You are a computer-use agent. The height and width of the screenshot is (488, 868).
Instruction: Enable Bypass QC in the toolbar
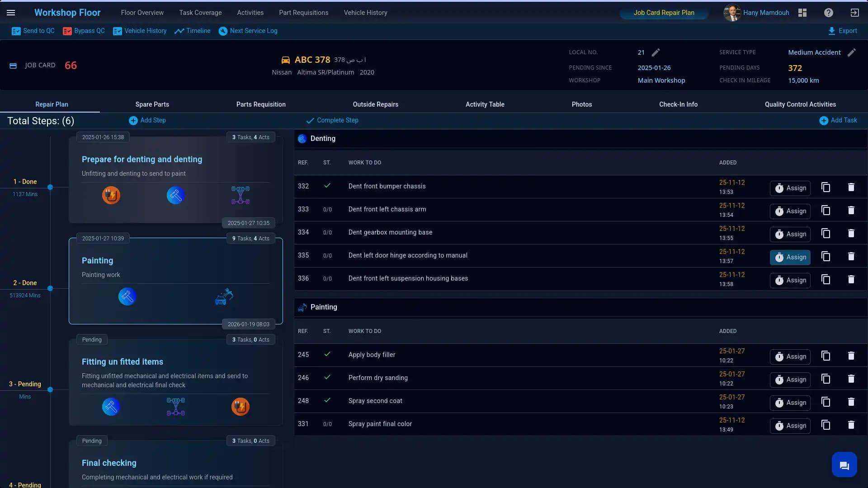coord(83,31)
